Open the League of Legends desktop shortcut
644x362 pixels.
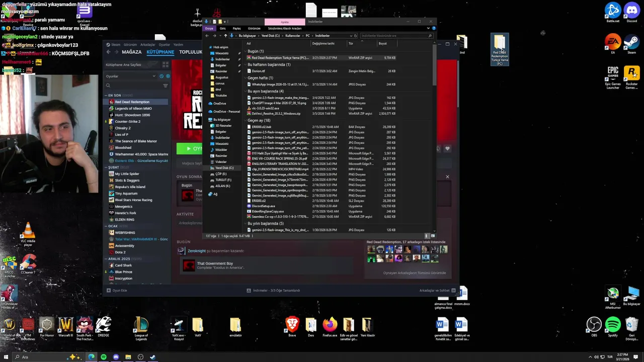(x=141, y=328)
